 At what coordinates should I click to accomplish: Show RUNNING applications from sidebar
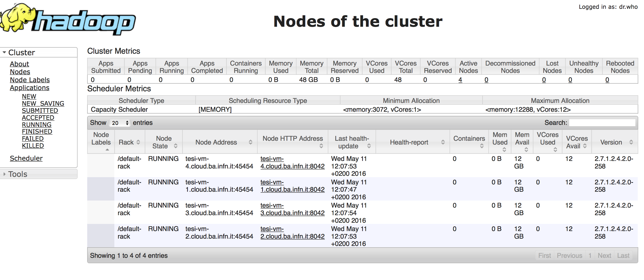(x=36, y=125)
